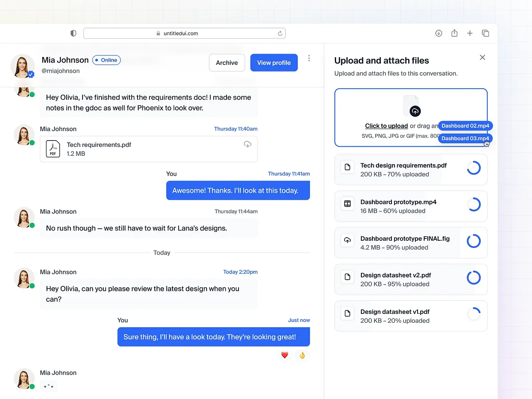This screenshot has width=532, height=399.
Task: Click Mia's avatar beside Today 2:20pm message
Action: [24, 278]
